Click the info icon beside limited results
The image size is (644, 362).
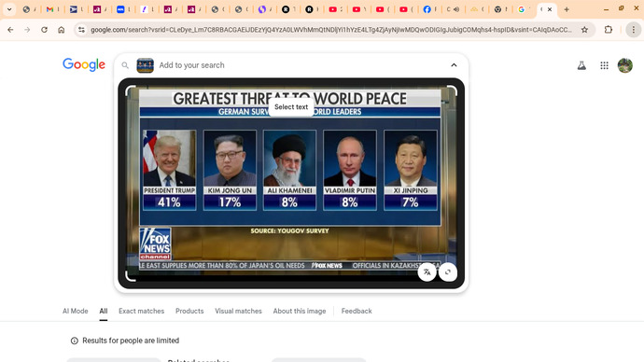click(75, 341)
